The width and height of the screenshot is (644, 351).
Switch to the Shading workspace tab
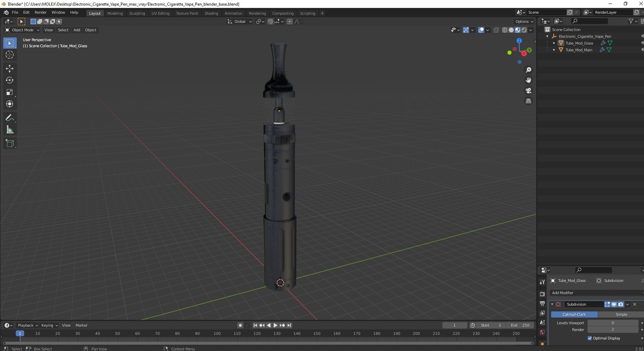click(x=211, y=13)
